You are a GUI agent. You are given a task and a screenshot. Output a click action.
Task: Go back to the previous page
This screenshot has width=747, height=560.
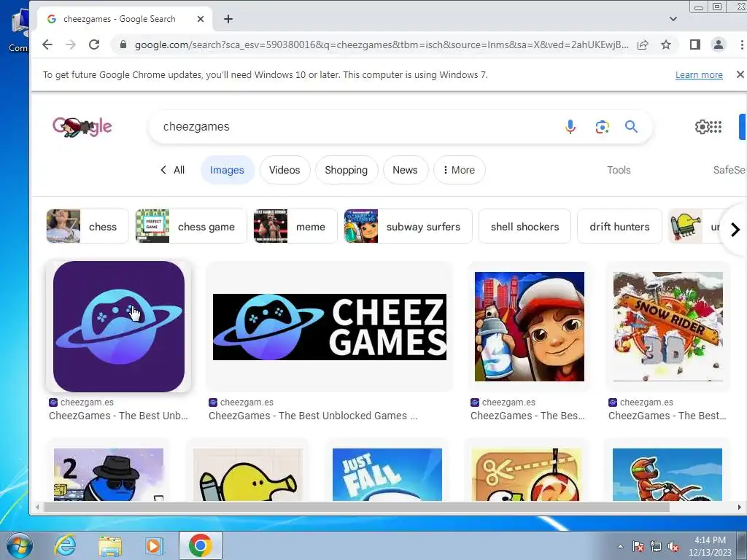(x=47, y=44)
